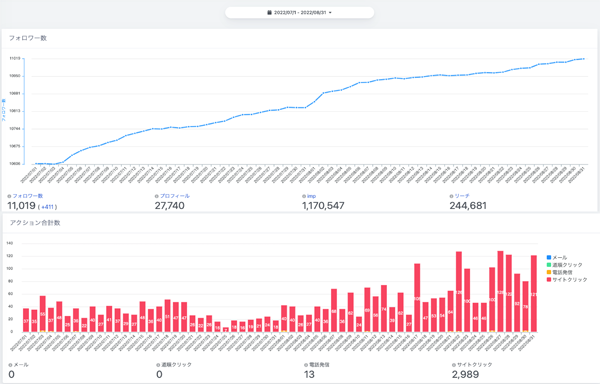This screenshot has width=600, height=384.
Task: Click info icon beside 電話発信 total
Action: 306,365
